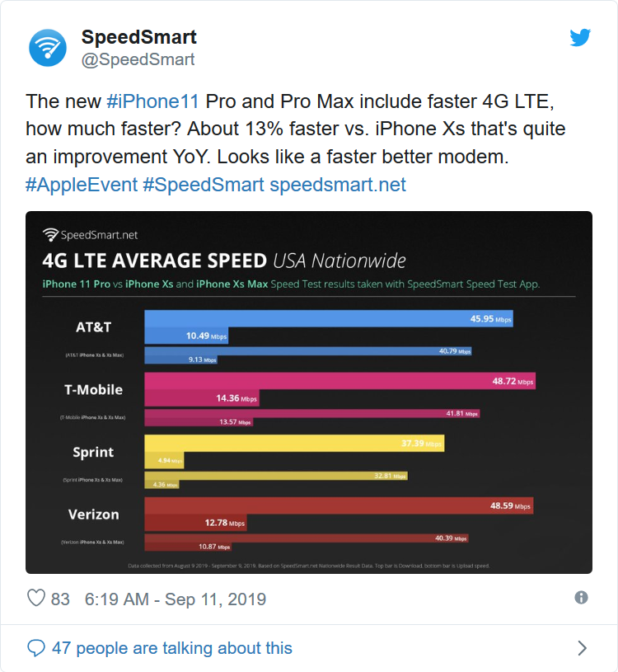Open the #iPhone11 hashtag
618x672 pixels.
click(x=152, y=101)
